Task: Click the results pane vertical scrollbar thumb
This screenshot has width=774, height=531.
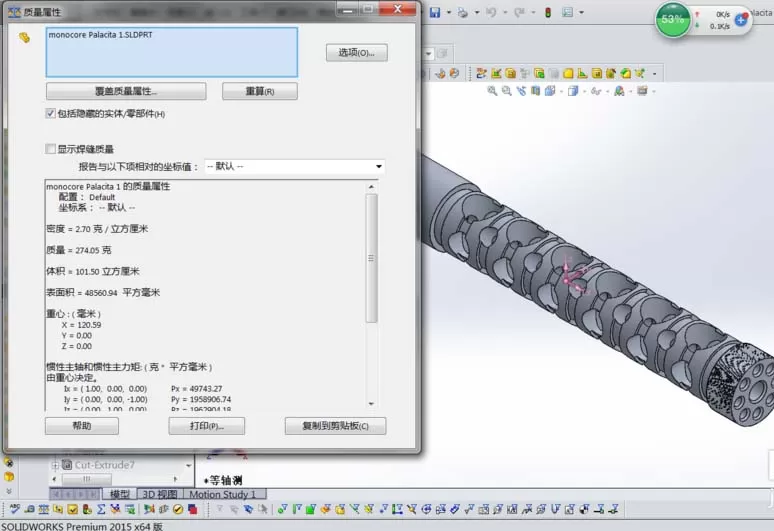Action: (372, 258)
